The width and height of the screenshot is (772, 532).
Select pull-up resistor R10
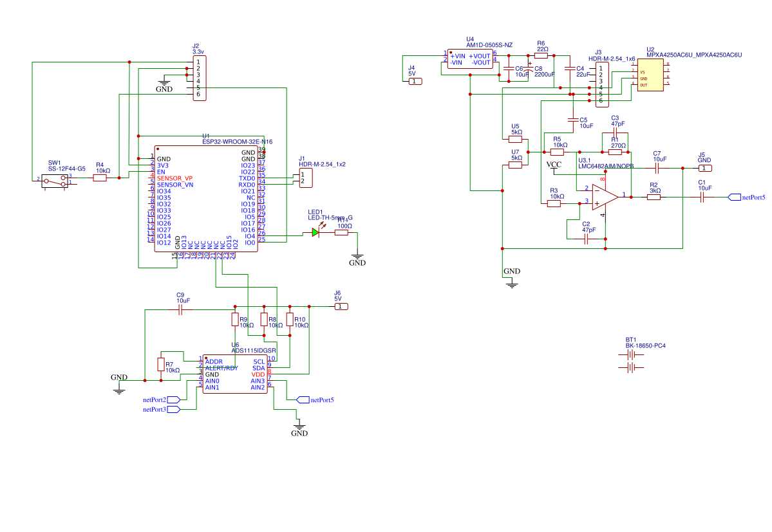(x=290, y=320)
